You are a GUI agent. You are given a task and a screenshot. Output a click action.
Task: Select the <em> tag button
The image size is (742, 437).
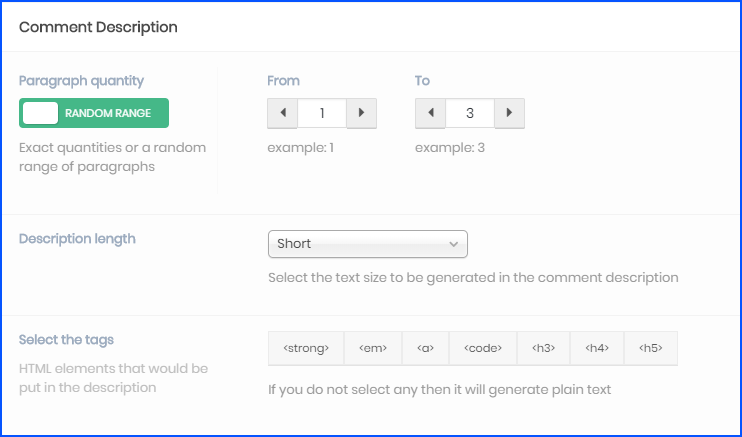(x=373, y=348)
